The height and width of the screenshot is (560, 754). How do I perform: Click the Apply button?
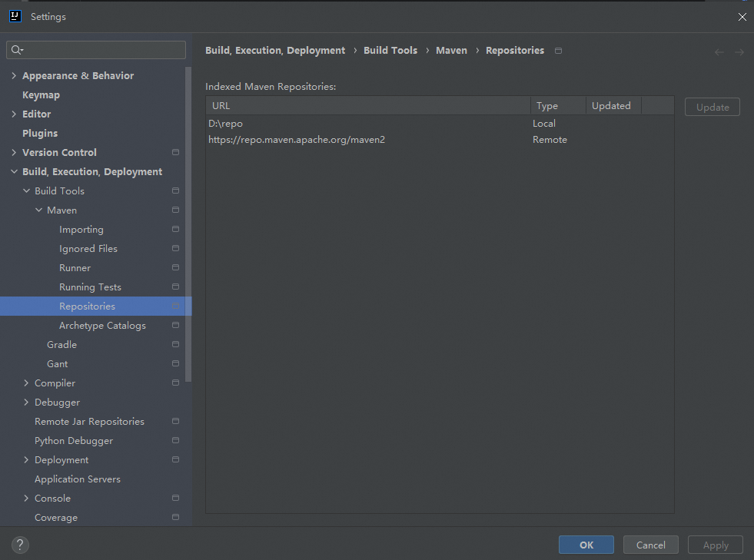[716, 545]
